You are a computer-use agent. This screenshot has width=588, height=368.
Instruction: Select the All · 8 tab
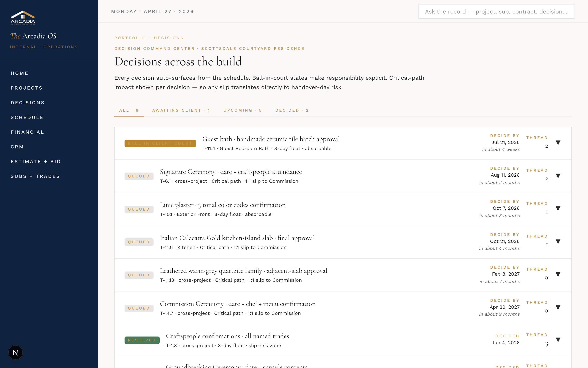[129, 110]
